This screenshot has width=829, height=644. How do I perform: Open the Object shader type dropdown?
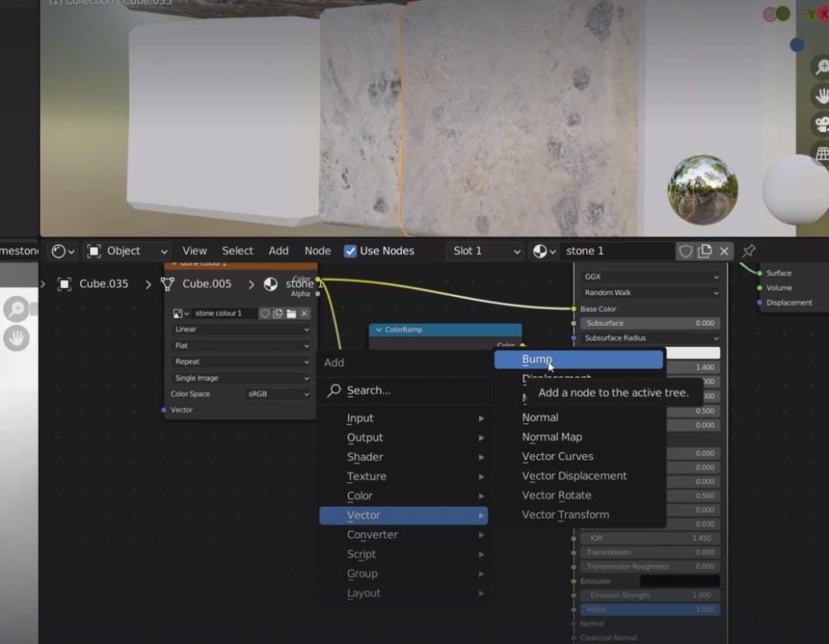click(x=127, y=251)
